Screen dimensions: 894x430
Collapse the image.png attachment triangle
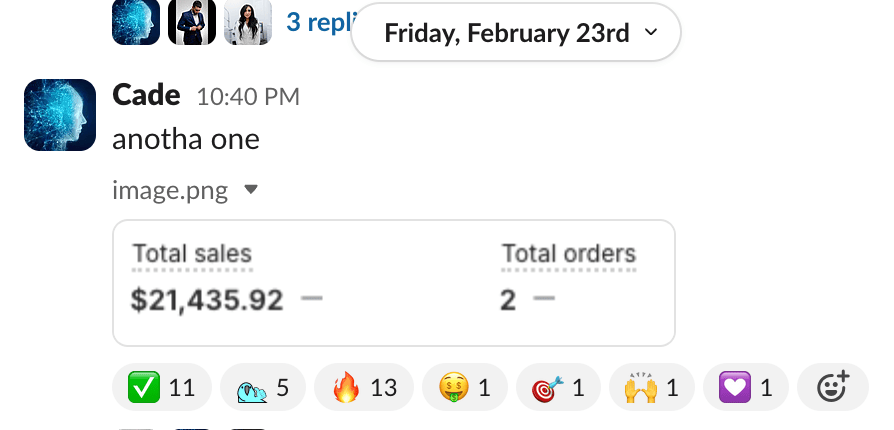(251, 189)
